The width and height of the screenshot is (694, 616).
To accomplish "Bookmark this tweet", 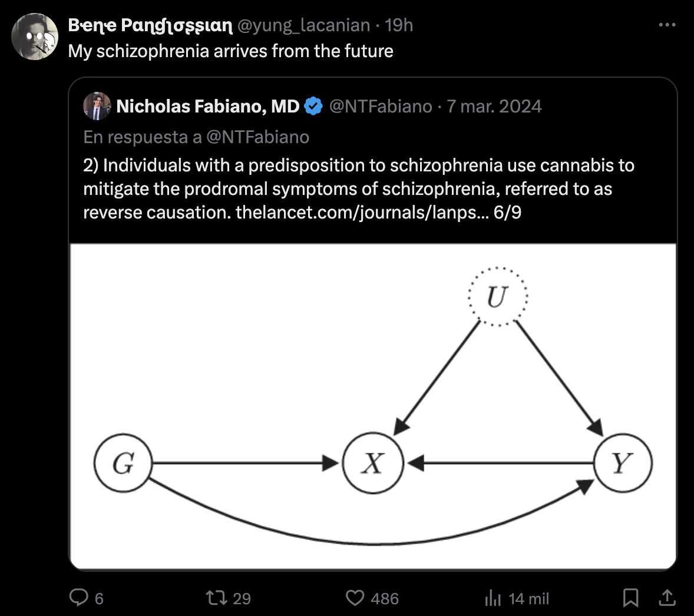I will coord(630,598).
